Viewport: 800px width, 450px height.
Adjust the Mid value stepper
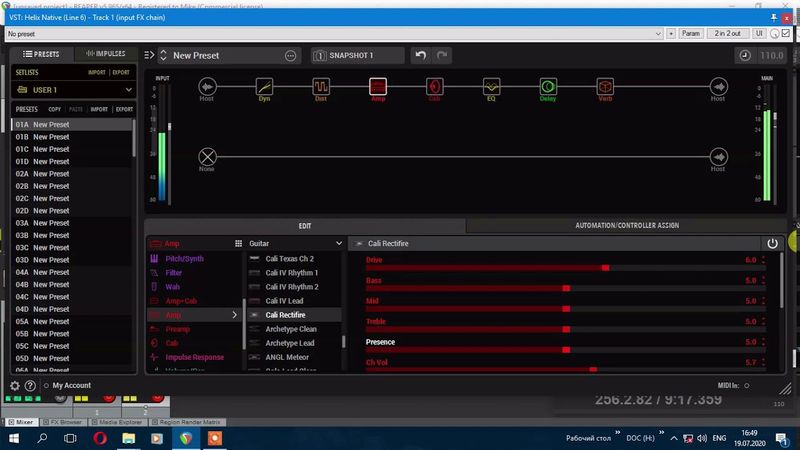[x=764, y=301]
